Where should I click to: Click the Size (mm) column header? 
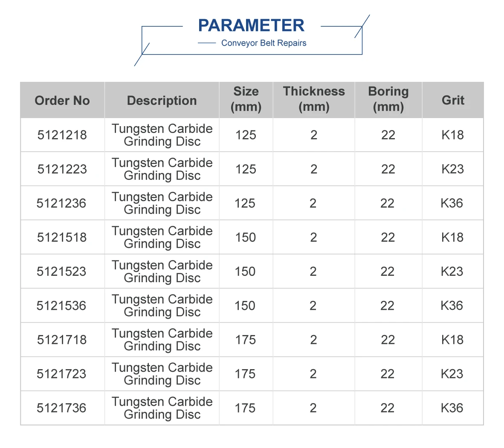pyautogui.click(x=246, y=99)
